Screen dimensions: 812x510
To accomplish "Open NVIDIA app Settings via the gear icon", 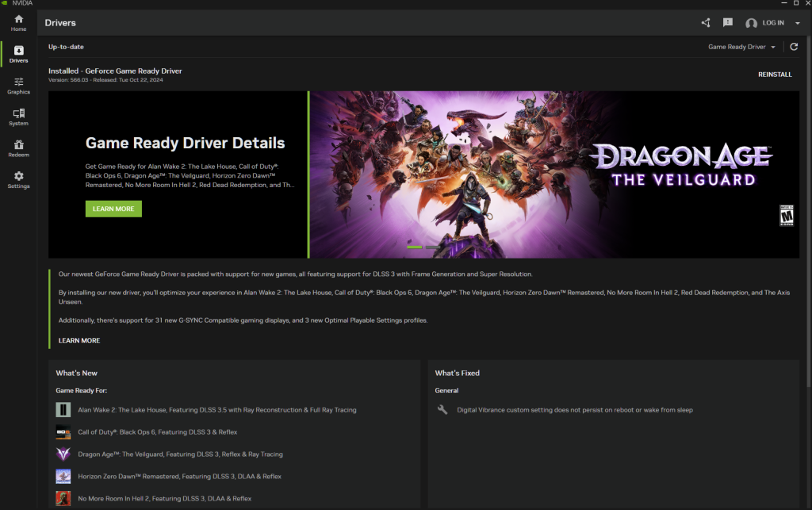I will pyautogui.click(x=18, y=179).
